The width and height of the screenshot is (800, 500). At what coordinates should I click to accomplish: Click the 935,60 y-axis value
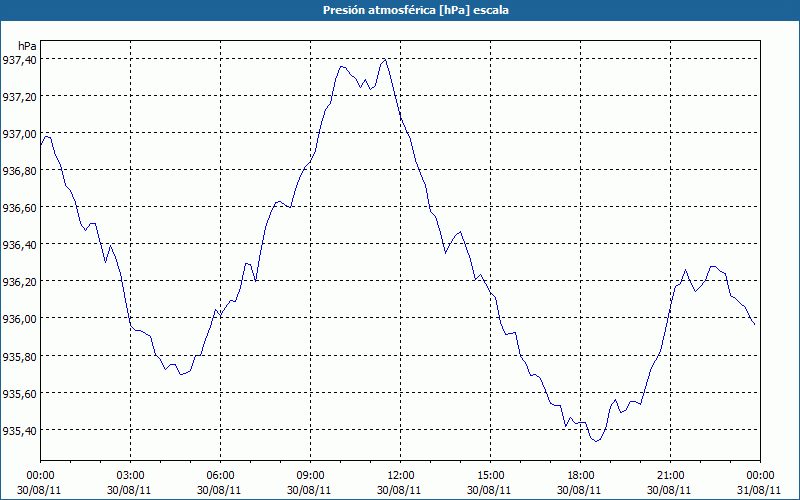click(x=20, y=393)
